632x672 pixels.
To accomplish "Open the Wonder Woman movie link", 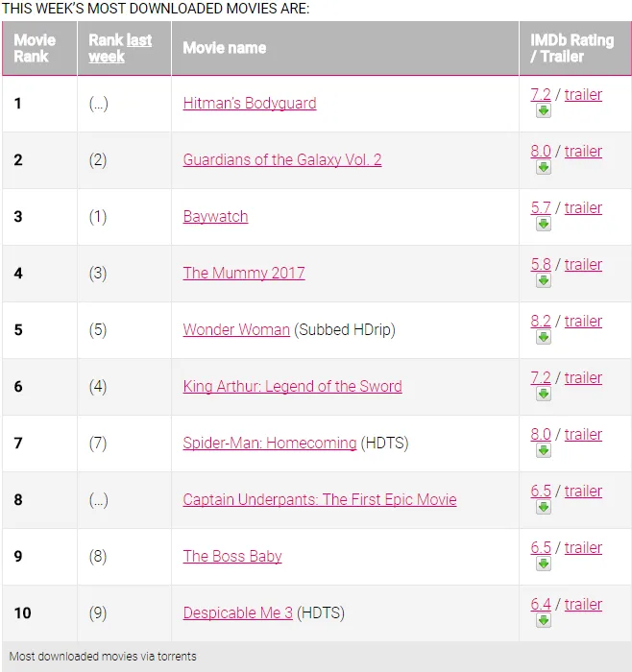I will pyautogui.click(x=236, y=329).
